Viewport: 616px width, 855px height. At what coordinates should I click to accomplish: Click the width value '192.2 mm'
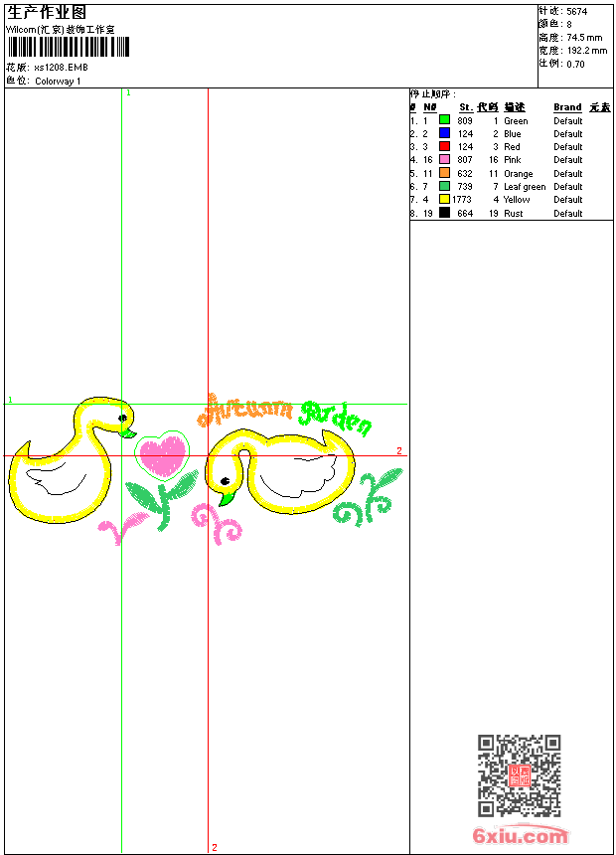586,51
